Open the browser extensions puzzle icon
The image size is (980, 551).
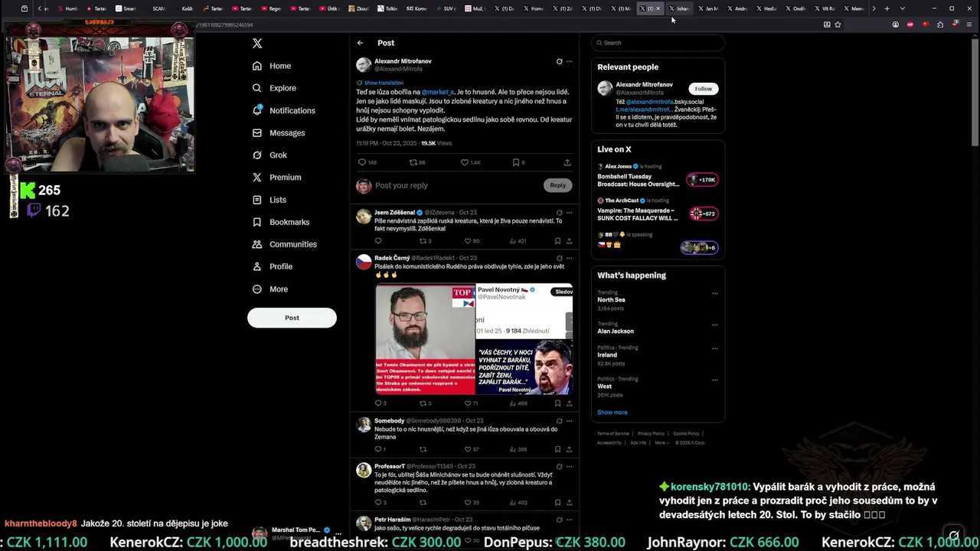tap(940, 24)
